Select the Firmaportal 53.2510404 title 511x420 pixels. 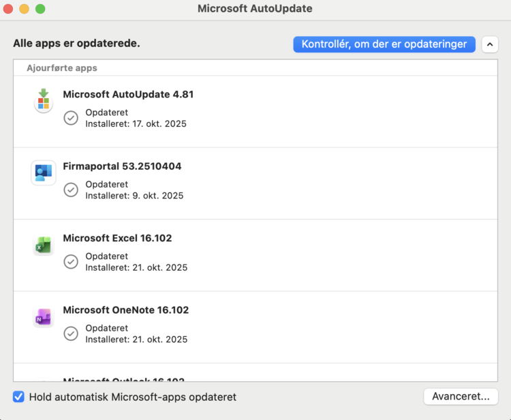(x=122, y=166)
